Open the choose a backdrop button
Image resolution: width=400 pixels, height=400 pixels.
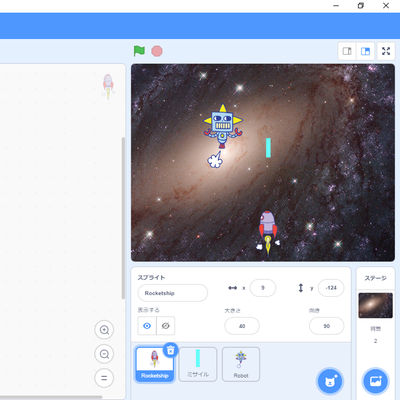point(375,381)
